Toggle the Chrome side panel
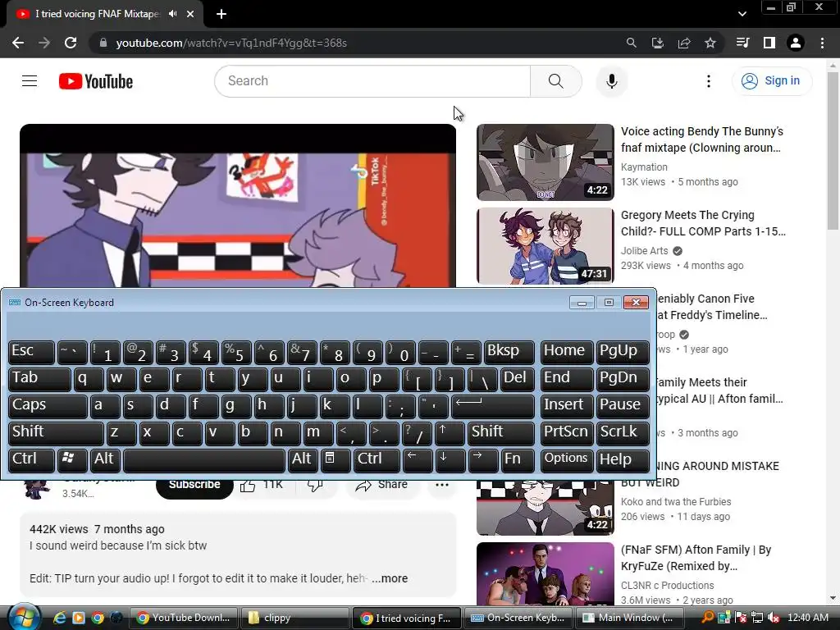The height and width of the screenshot is (630, 840). pos(769,43)
